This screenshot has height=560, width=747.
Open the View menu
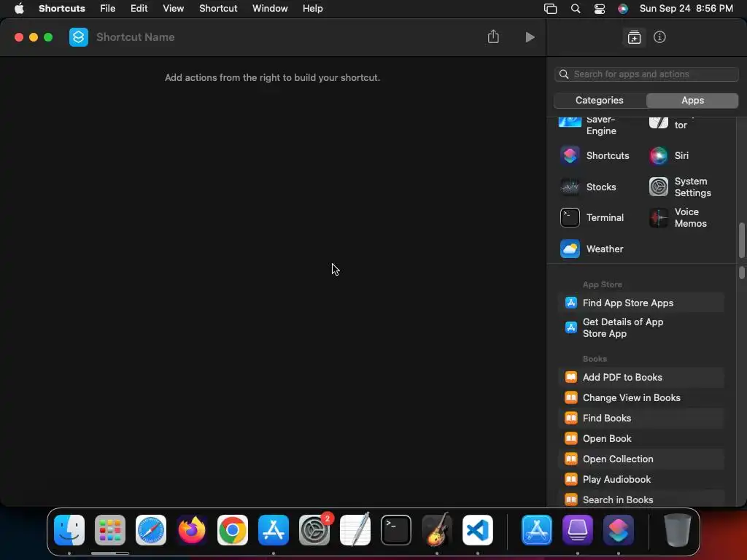(x=173, y=9)
